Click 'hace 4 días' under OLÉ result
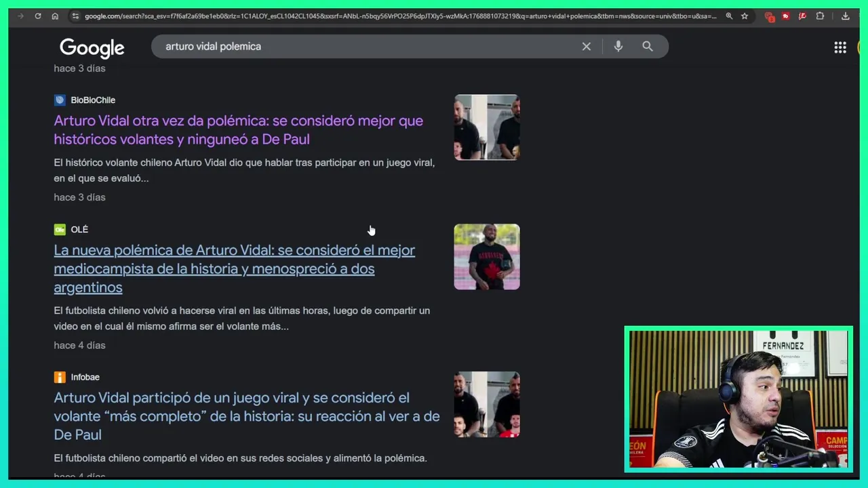The width and height of the screenshot is (868, 488). coord(80,346)
